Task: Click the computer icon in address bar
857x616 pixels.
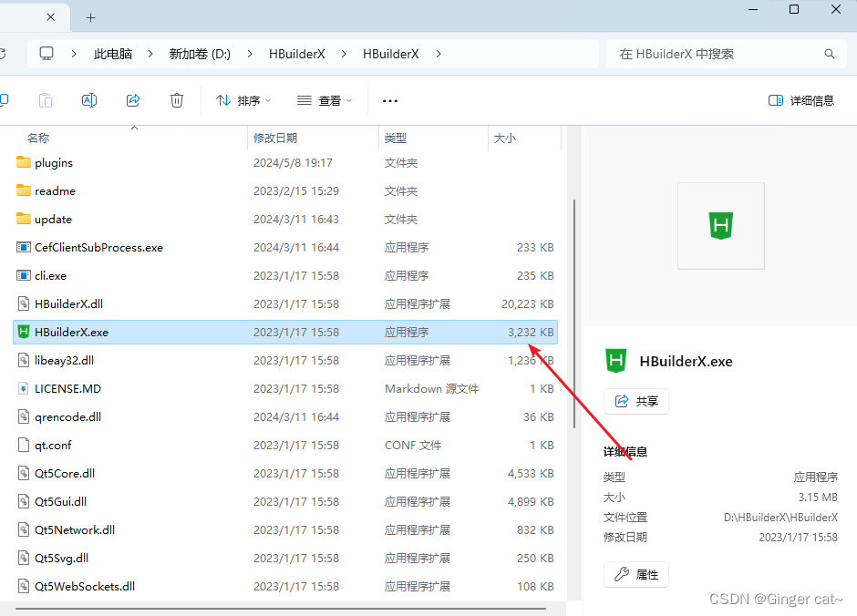Action: (x=46, y=54)
